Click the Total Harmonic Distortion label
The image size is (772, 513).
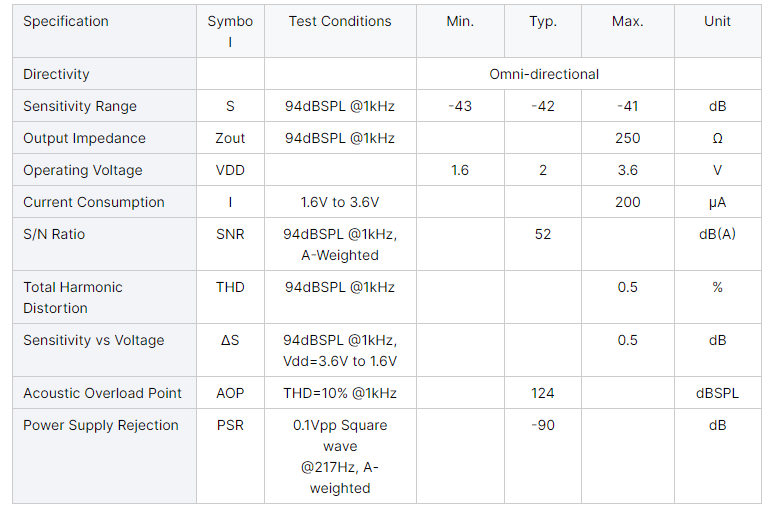point(73,297)
